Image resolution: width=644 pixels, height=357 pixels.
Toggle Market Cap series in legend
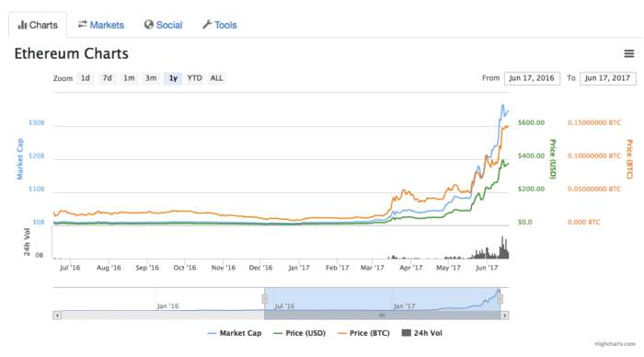pyautogui.click(x=235, y=333)
